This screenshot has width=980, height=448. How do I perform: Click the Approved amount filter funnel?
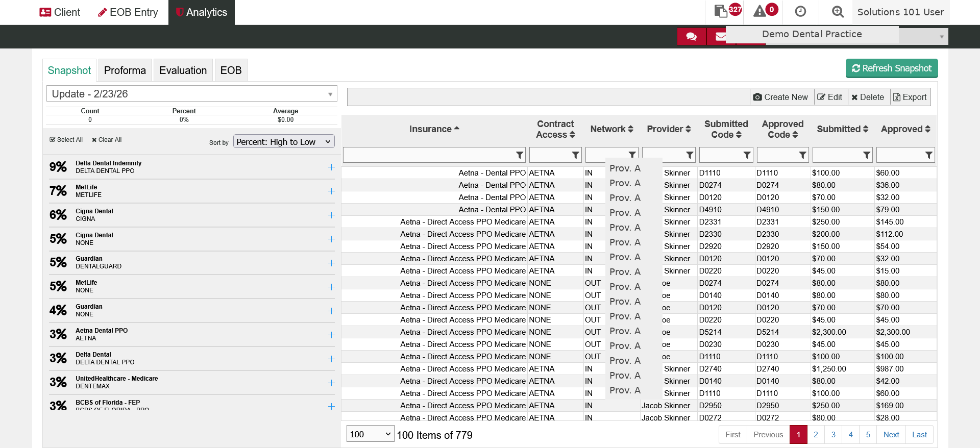(929, 155)
